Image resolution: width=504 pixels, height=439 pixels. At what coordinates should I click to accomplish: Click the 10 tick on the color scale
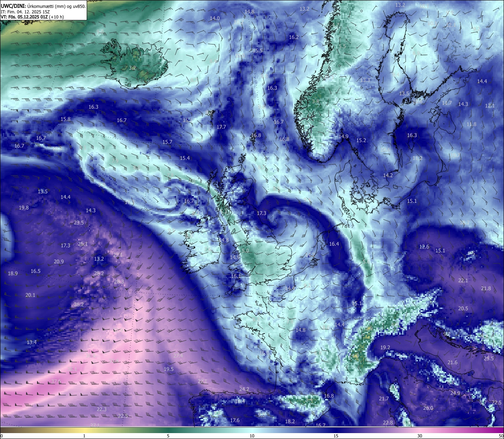coord(252,436)
